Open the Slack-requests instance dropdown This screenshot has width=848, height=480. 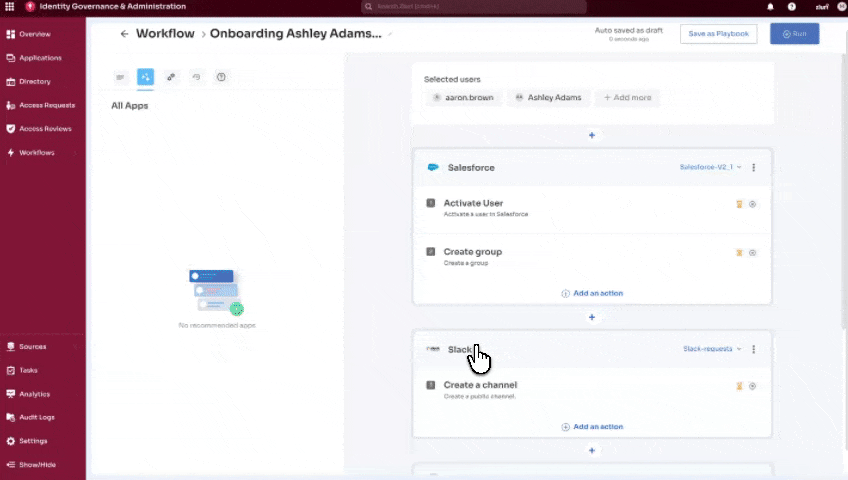(712, 349)
